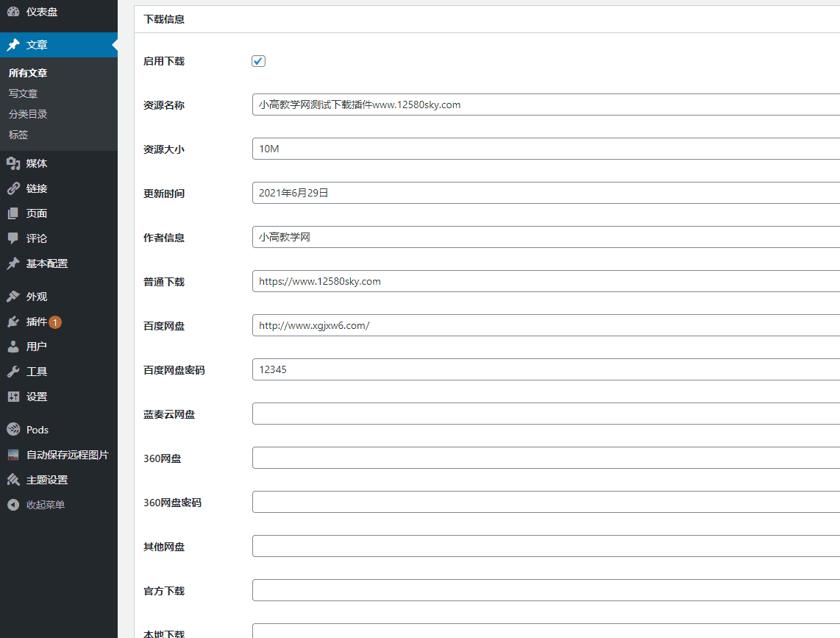Click the 媒体 media icon in sidebar
The height and width of the screenshot is (638, 840).
[13, 163]
